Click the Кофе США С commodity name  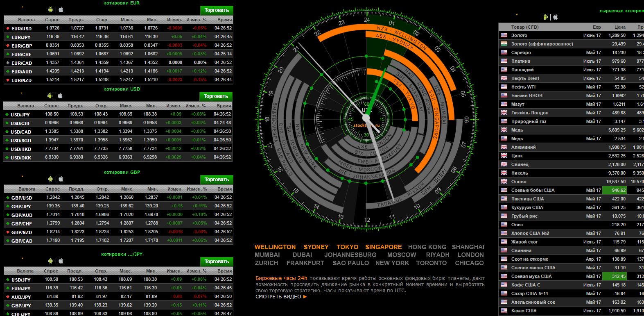click(526, 285)
